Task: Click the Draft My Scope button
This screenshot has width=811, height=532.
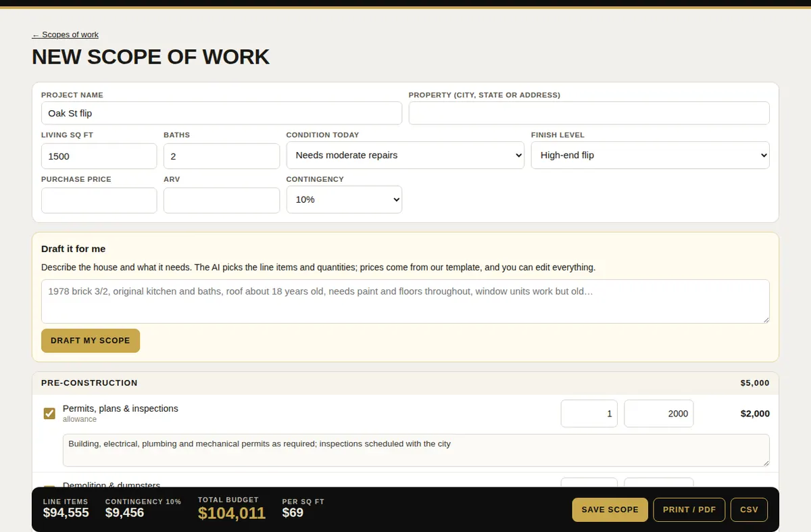Action: point(91,341)
